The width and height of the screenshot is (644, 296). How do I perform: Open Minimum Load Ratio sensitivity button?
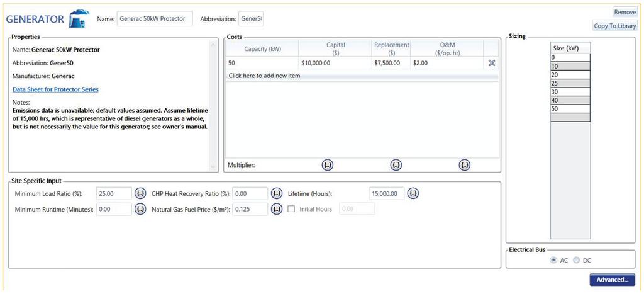140,193
